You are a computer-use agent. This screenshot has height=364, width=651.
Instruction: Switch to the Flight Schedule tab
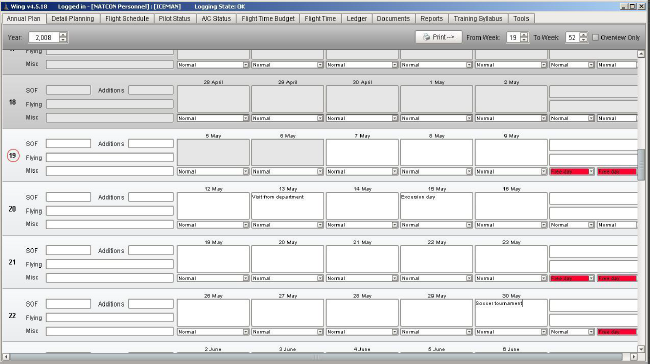click(127, 19)
